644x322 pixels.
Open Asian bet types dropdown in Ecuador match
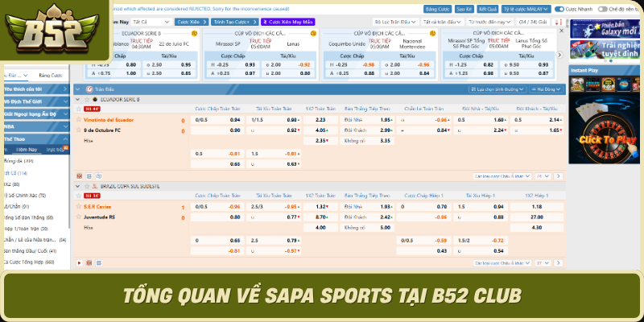point(502,176)
